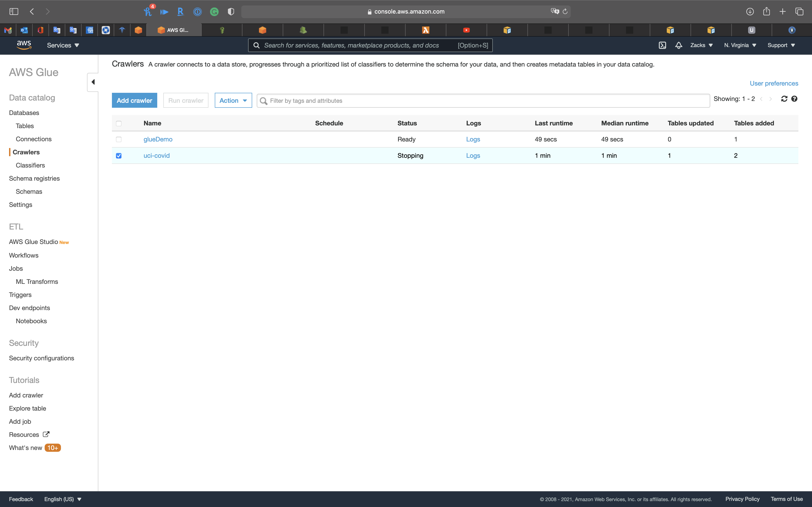Open Safari share icon

click(766, 12)
